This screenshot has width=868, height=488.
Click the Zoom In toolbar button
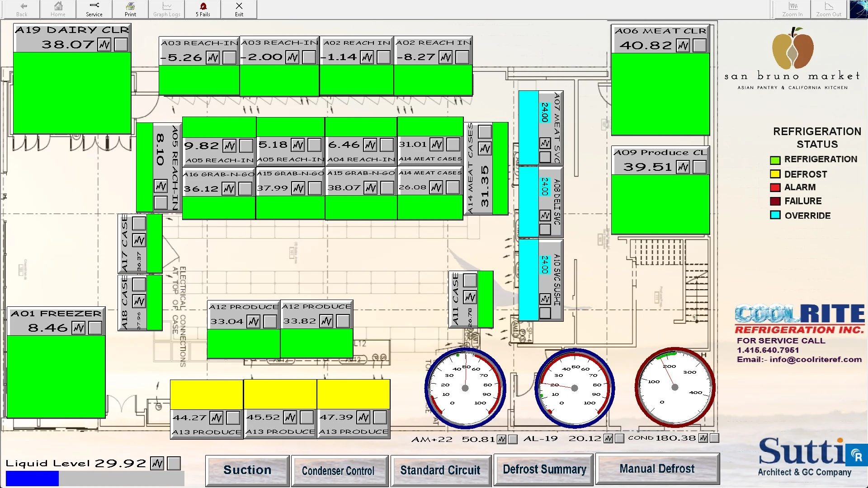(x=793, y=9)
